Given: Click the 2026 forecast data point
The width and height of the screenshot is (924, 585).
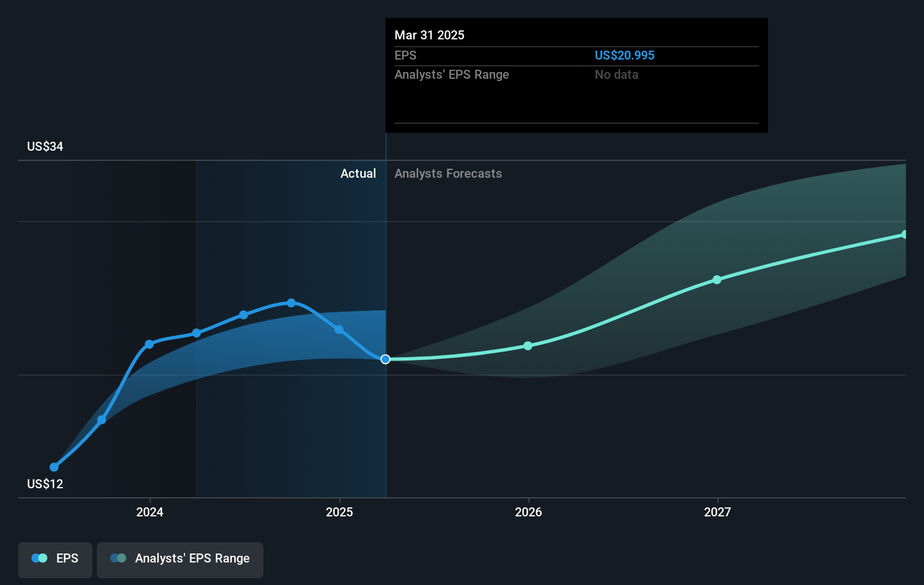Looking at the screenshot, I should [x=528, y=346].
